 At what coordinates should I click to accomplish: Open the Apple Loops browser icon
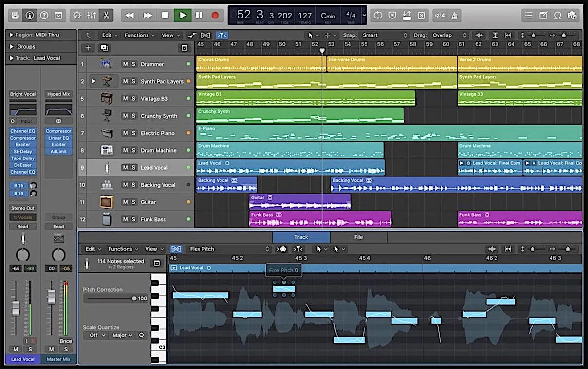coord(558,15)
